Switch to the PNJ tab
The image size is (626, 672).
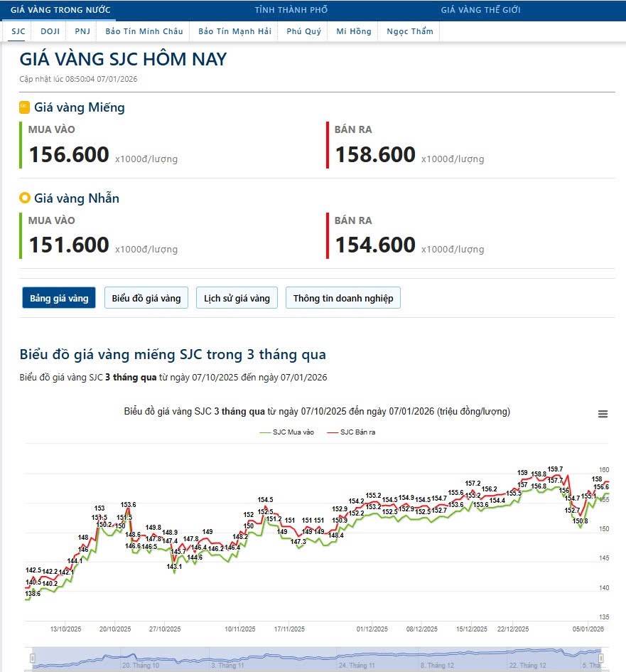[x=82, y=31]
